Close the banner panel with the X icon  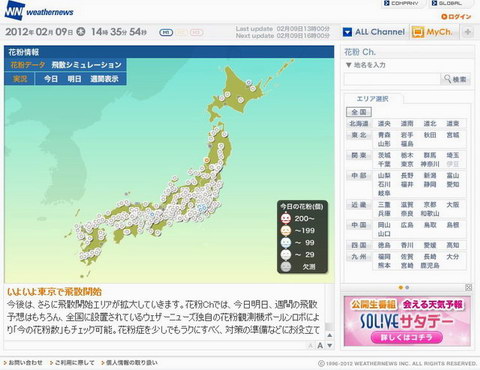[468, 287]
